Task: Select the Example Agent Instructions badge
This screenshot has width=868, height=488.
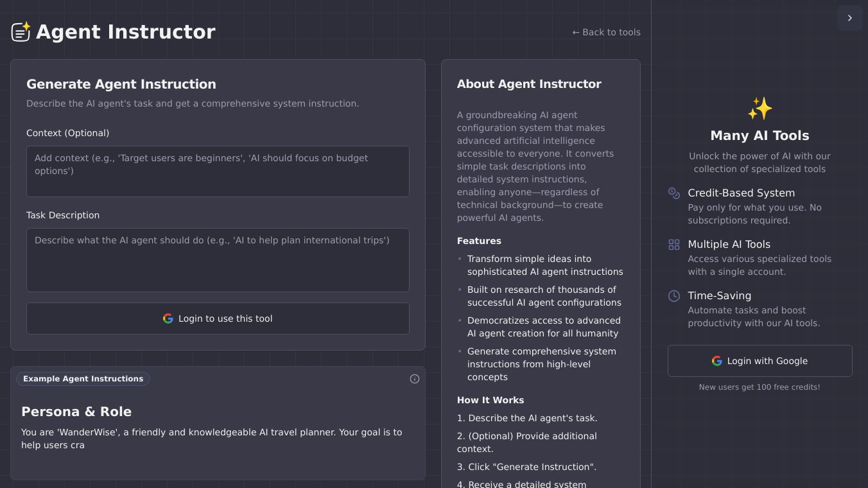Action: (83, 379)
